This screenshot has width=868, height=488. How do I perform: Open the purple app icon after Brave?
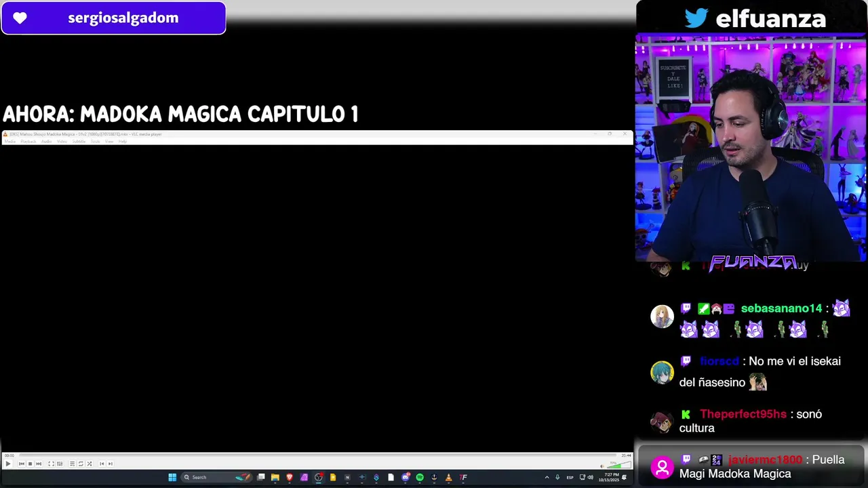pyautogui.click(x=304, y=477)
